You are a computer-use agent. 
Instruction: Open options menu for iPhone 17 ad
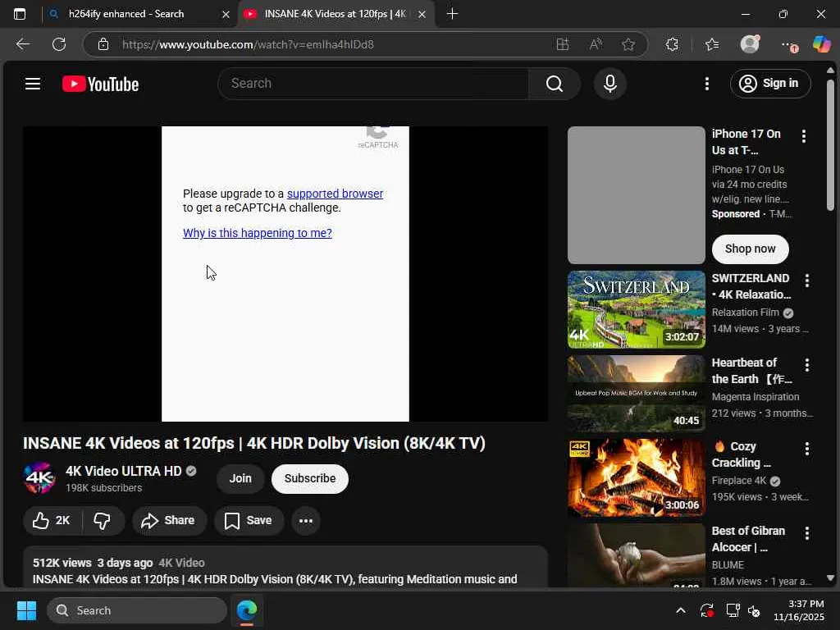pos(804,136)
